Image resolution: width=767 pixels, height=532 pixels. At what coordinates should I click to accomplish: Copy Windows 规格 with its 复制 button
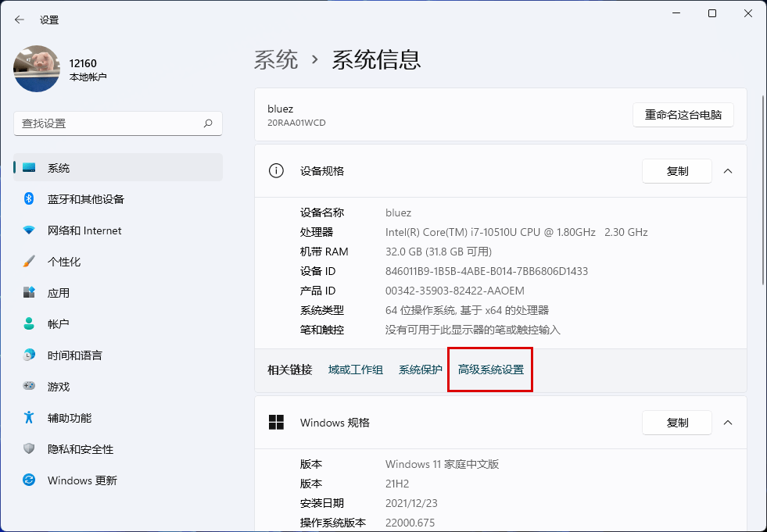677,423
